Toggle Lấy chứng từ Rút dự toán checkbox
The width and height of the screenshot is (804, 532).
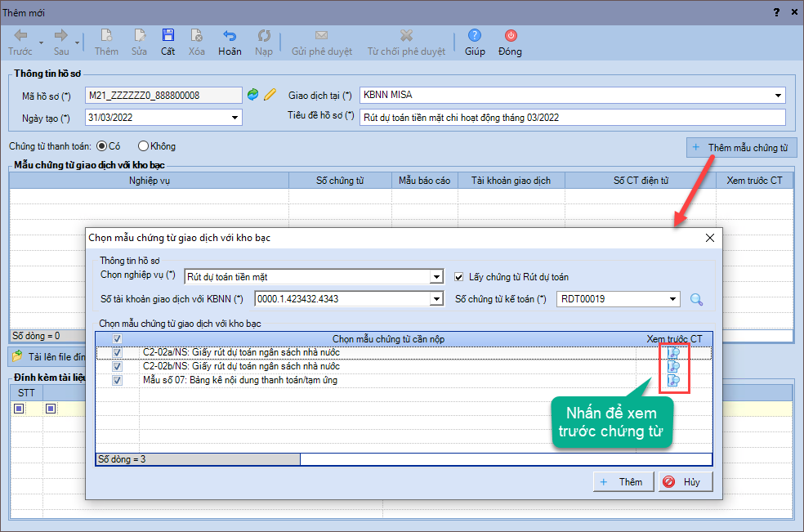coord(460,277)
